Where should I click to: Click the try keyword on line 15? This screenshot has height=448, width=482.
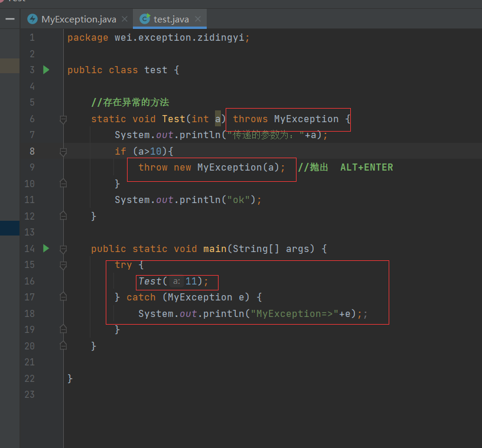click(x=123, y=265)
